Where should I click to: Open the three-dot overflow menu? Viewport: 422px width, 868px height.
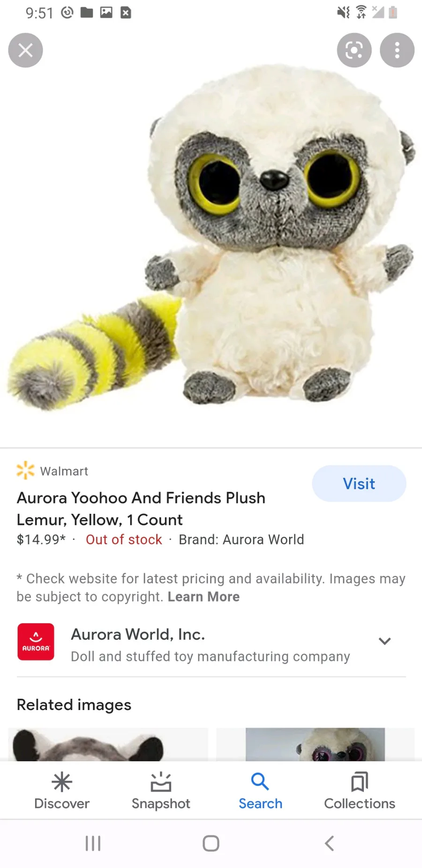pos(397,50)
